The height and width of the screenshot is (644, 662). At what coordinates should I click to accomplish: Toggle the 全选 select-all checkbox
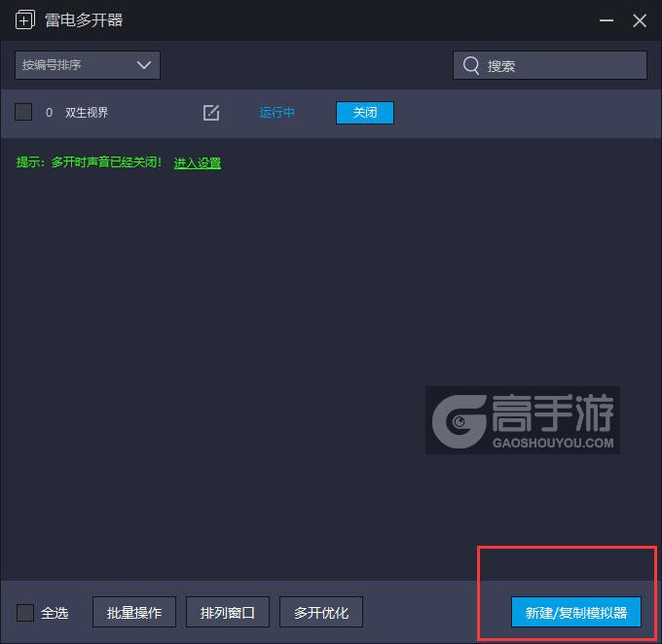(x=25, y=612)
